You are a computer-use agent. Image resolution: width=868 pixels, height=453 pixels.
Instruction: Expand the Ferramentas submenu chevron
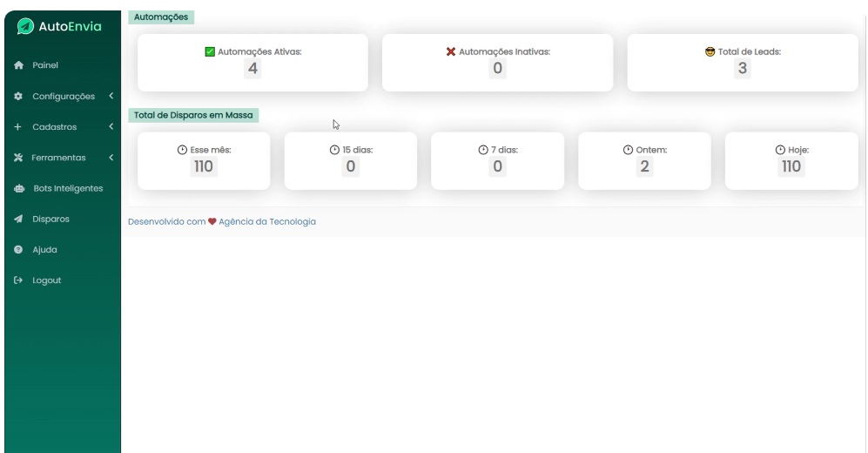point(111,158)
